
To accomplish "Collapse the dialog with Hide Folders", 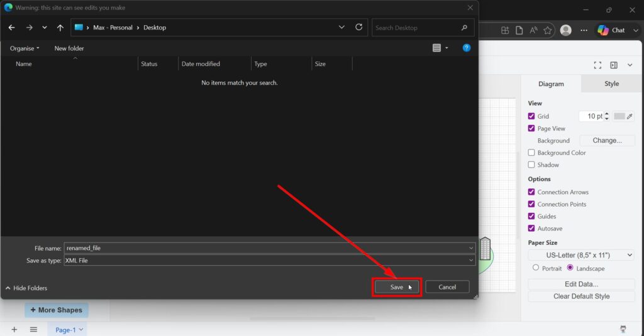I will tap(26, 288).
